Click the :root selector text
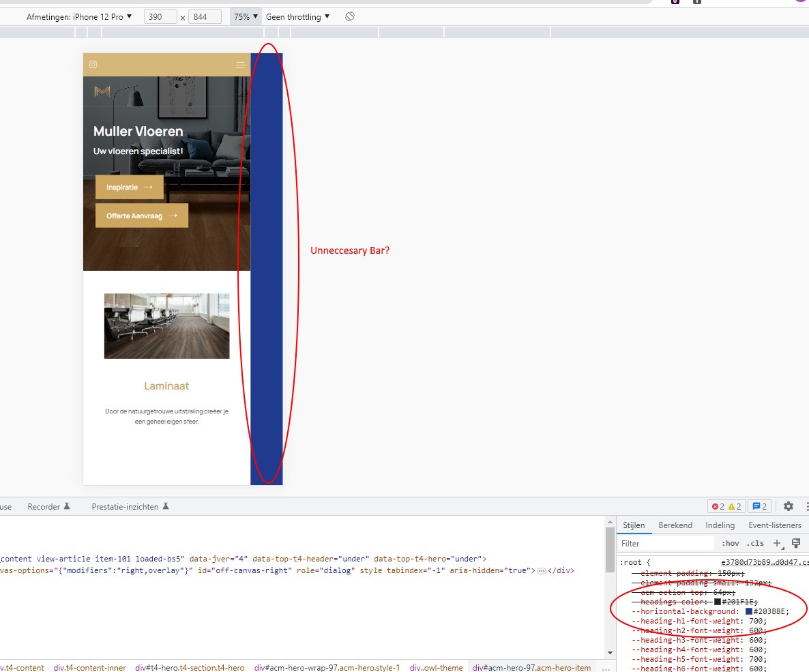 tap(632, 562)
